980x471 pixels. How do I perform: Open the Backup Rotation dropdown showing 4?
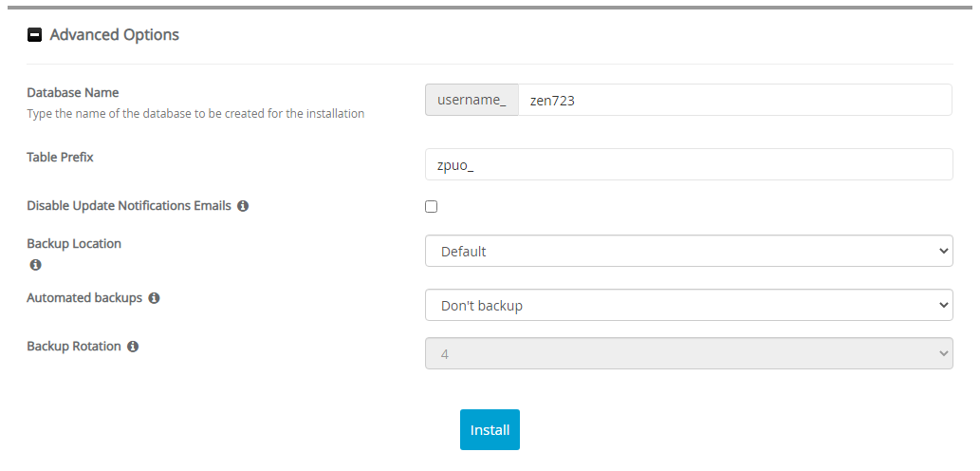[688, 353]
